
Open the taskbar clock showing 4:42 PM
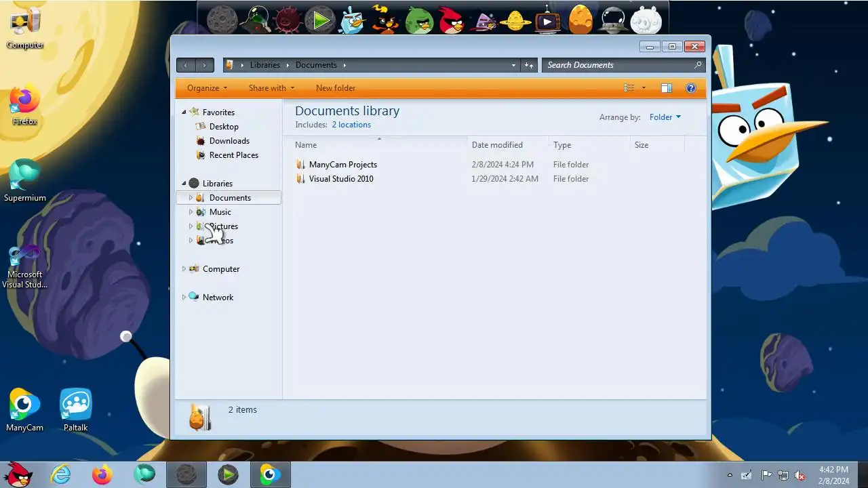click(833, 475)
